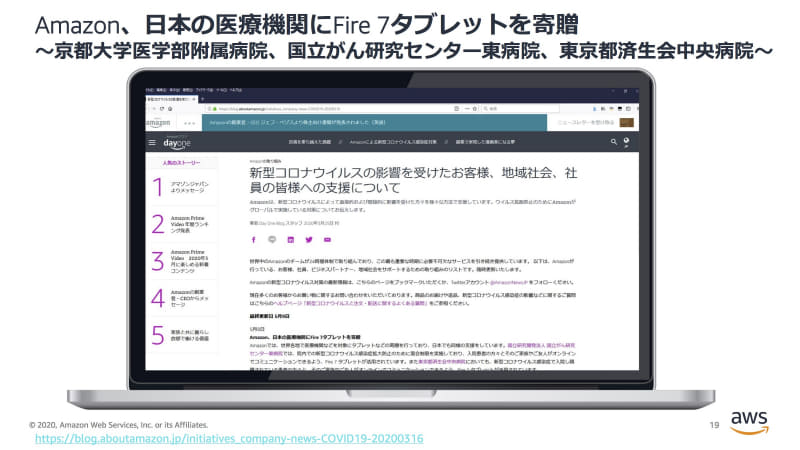Viewport: 800px width, 450px height.
Task: Click the browser search box
Action: click(x=520, y=109)
